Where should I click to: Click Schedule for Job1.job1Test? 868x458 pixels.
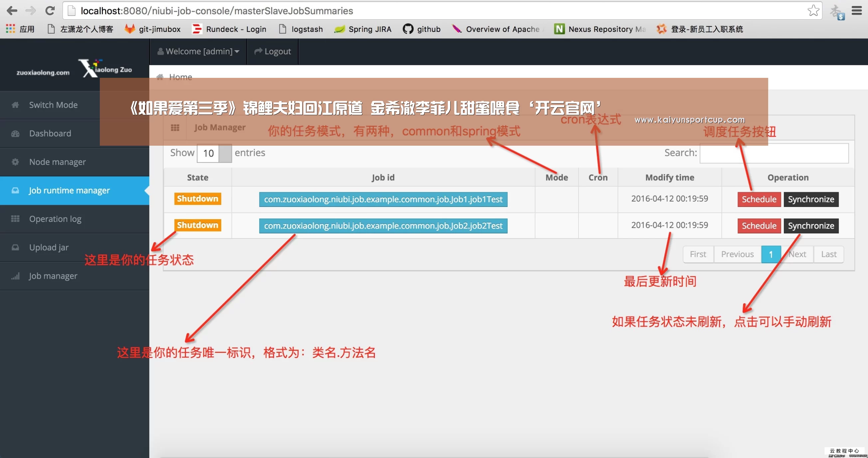759,199
